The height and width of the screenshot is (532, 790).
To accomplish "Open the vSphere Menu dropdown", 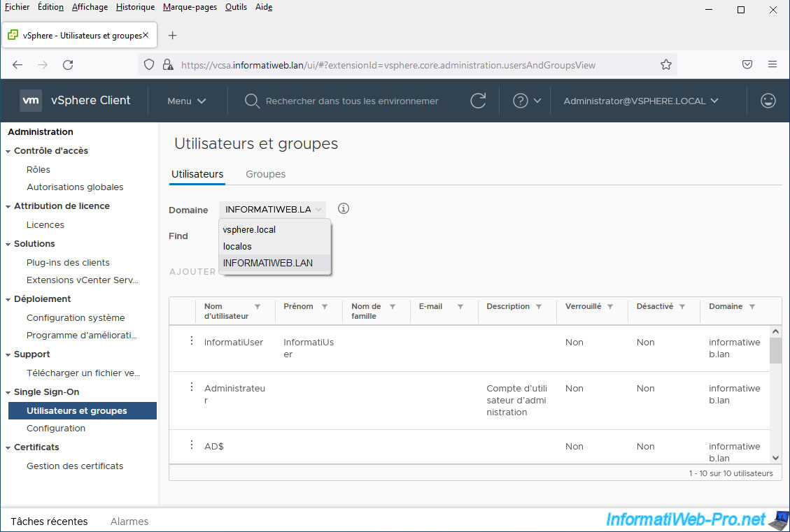I will pos(186,101).
